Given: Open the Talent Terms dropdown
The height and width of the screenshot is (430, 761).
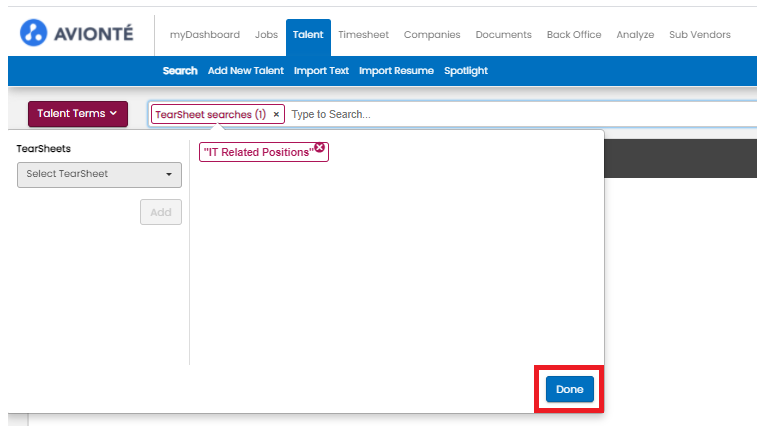Looking at the screenshot, I should (78, 114).
